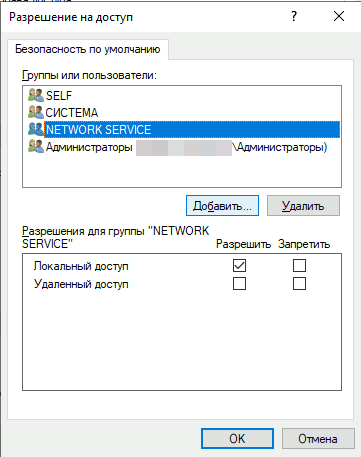The width and height of the screenshot is (361, 457).
Task: Enable Разрешить for Удаленный доступ
Action: click(x=239, y=284)
